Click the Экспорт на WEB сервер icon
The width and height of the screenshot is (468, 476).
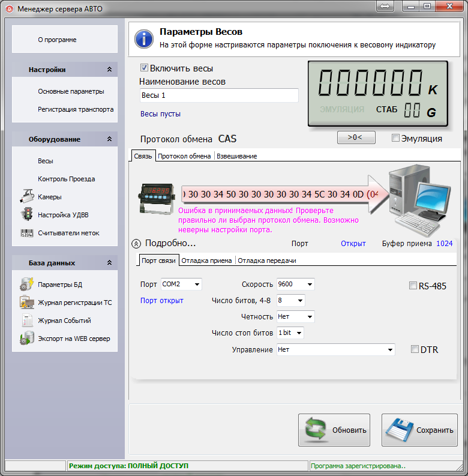(x=26, y=339)
